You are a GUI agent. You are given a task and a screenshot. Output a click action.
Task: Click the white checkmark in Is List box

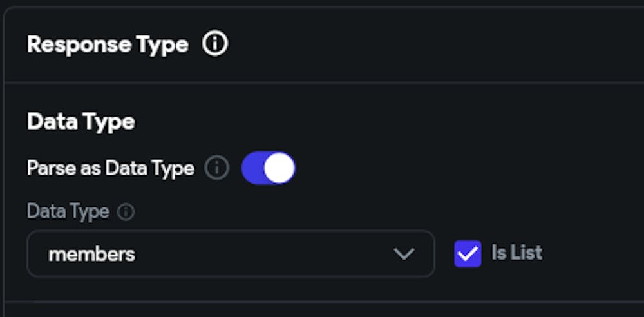tap(468, 254)
